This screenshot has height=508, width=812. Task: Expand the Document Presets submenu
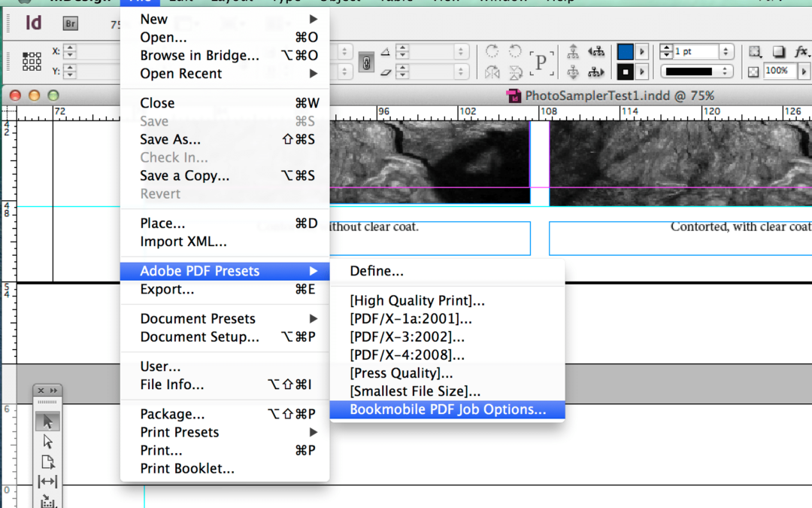coord(314,318)
